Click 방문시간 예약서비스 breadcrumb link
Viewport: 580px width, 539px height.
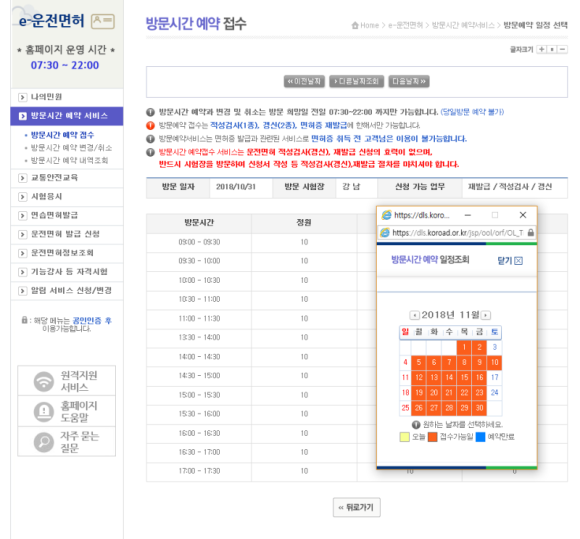(x=463, y=25)
